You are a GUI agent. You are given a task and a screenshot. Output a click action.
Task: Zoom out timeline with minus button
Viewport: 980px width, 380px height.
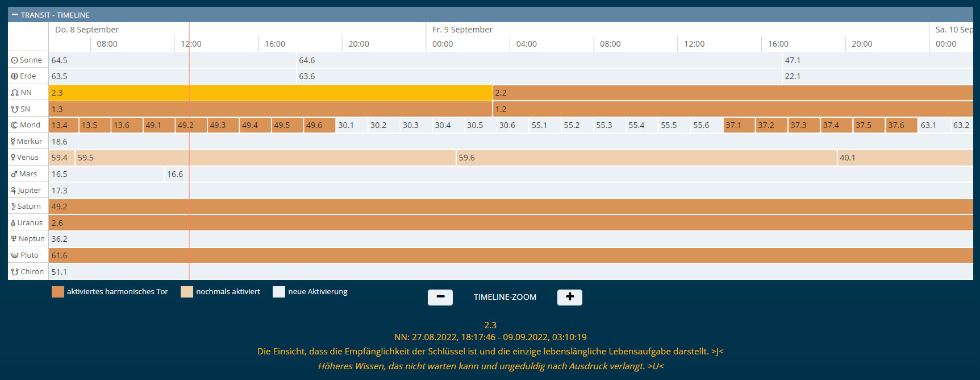click(x=440, y=297)
